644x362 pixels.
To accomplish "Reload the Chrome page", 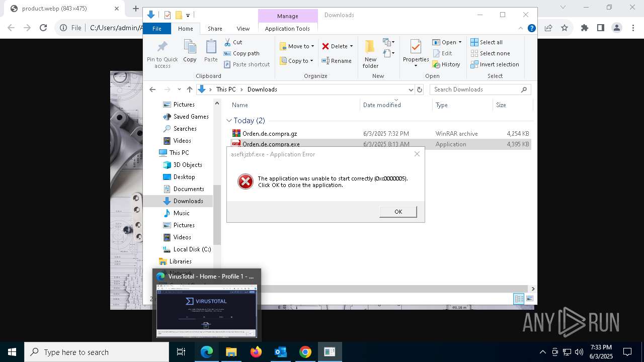I will pos(43,28).
